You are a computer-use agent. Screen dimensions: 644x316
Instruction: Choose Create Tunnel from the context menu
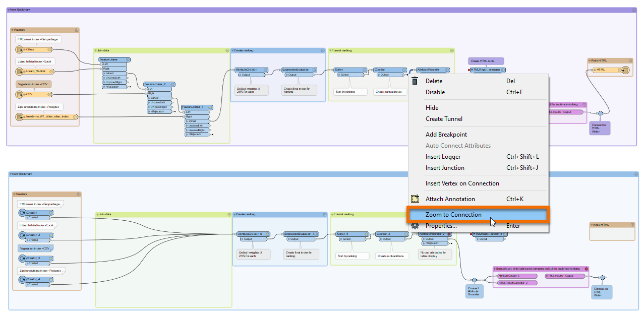click(x=444, y=119)
